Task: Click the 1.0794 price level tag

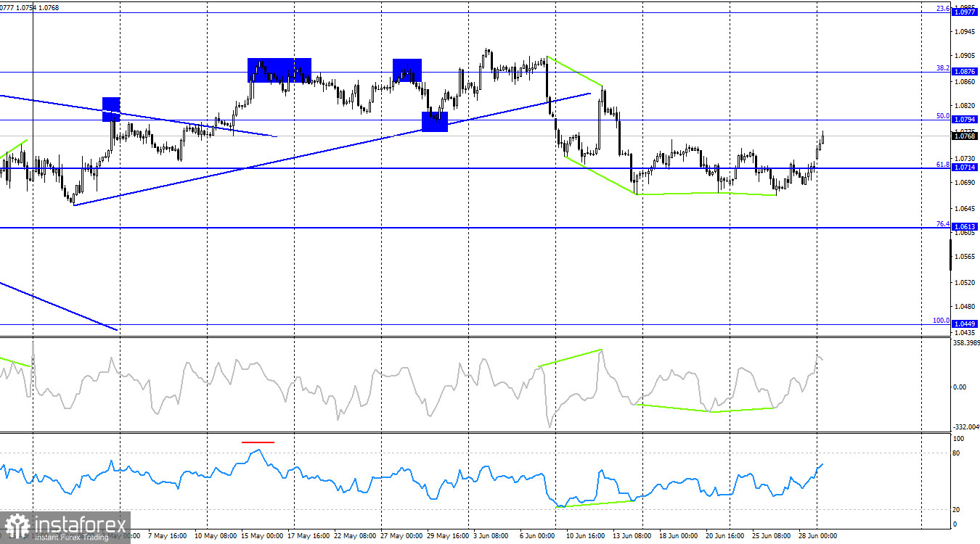Action: pyautogui.click(x=965, y=119)
